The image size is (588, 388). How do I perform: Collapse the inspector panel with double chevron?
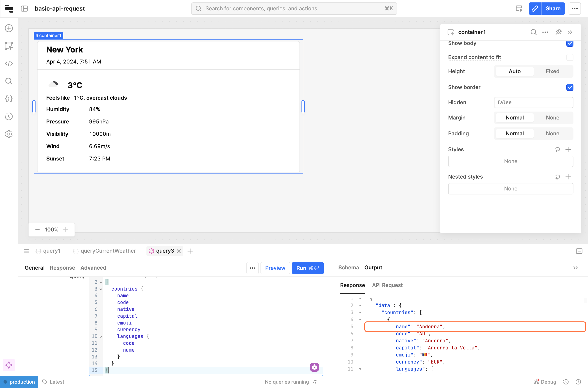pos(570,32)
